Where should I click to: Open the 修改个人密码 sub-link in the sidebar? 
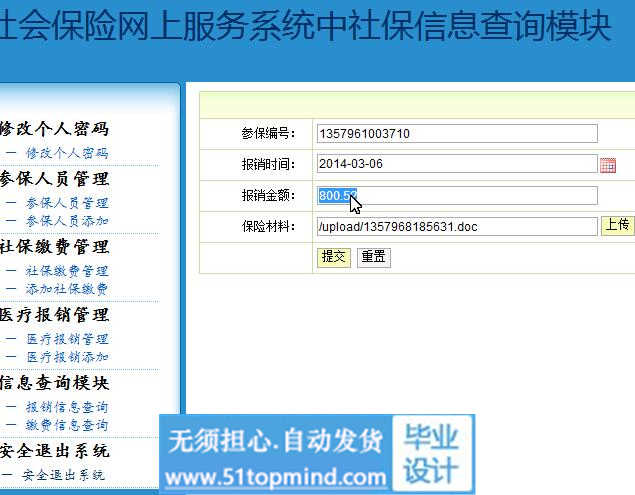[66, 153]
